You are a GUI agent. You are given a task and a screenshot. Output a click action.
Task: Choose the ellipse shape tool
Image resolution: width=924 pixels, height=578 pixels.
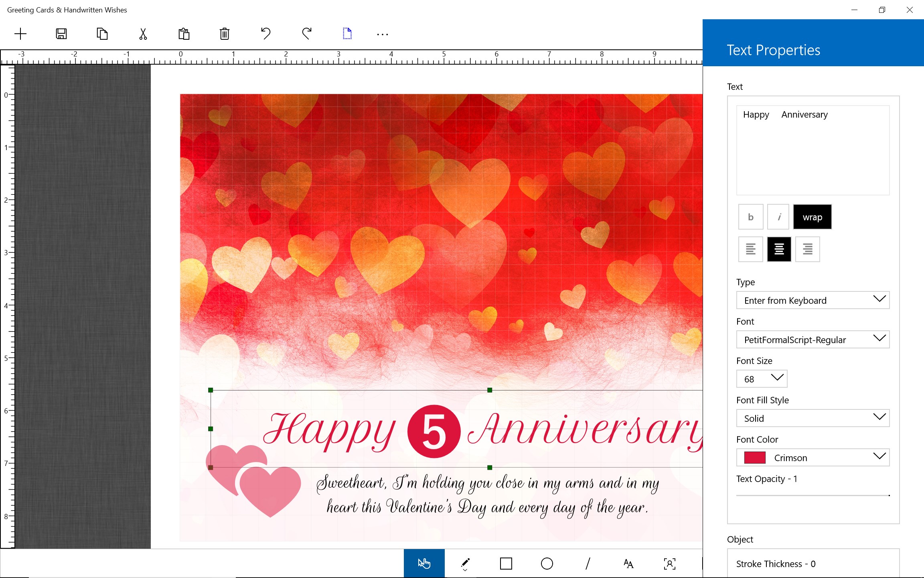coord(547,563)
